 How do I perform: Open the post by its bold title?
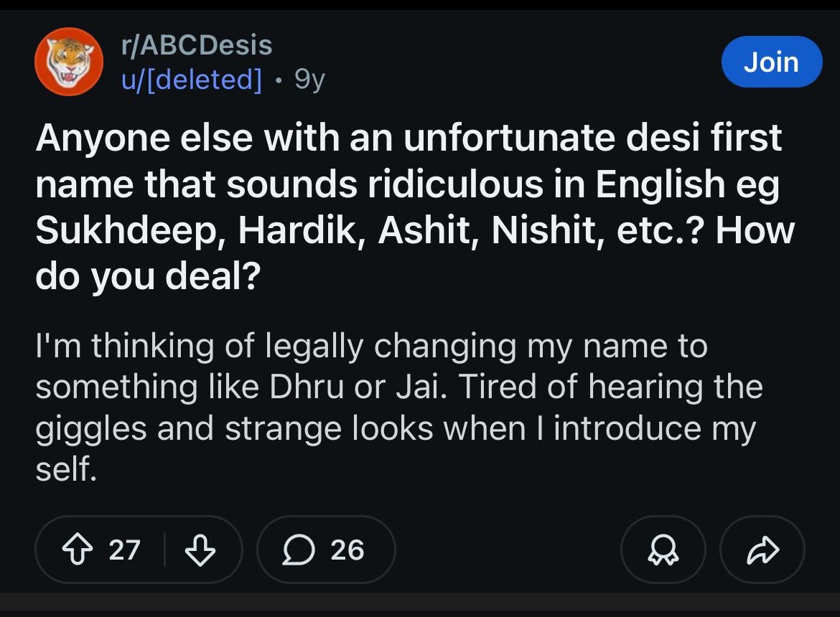pos(415,207)
